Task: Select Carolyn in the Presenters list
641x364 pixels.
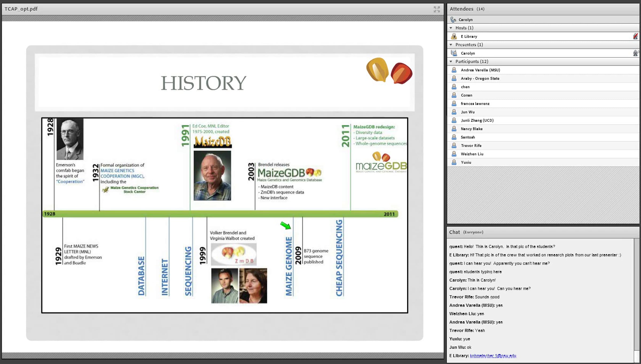Action: pos(468,53)
